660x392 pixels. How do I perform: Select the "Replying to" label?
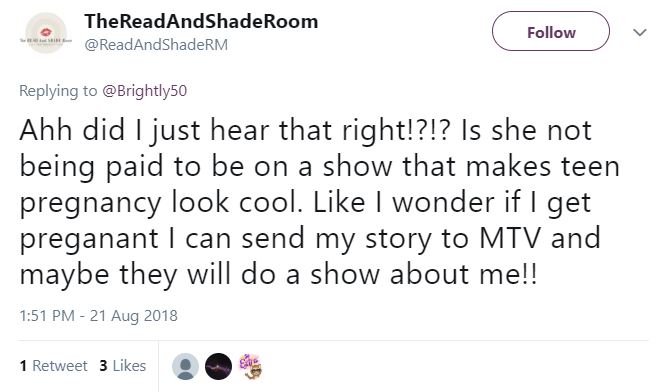(58, 91)
